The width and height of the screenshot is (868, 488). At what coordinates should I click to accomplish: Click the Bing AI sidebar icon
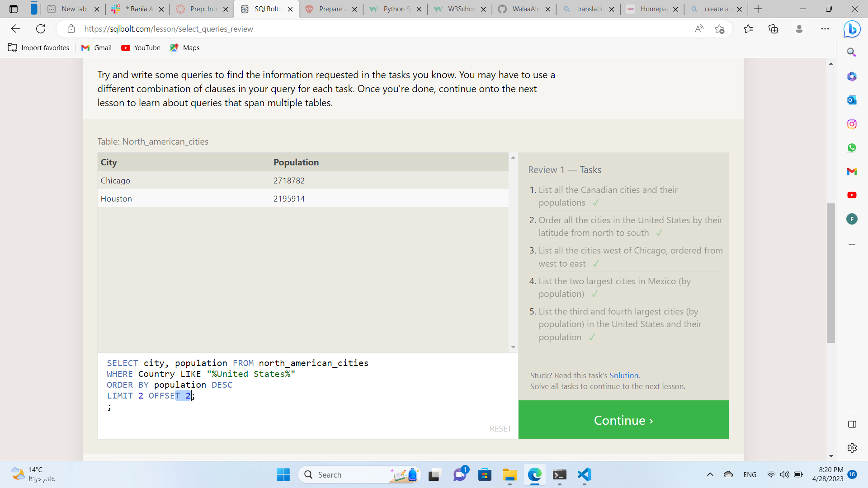tap(854, 28)
